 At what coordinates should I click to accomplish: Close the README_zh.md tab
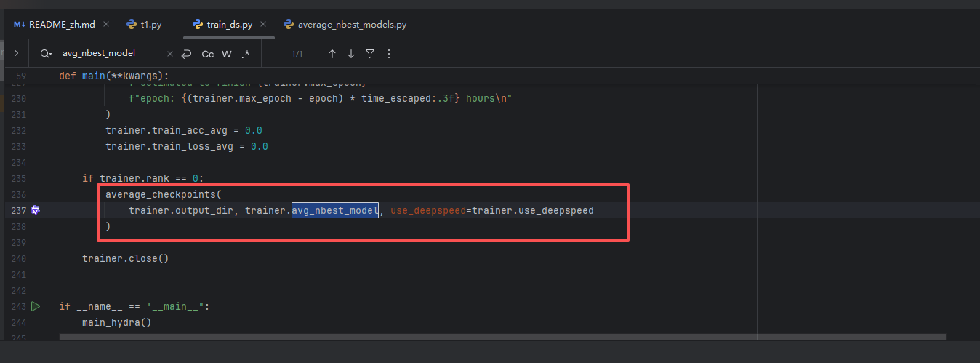pyautogui.click(x=106, y=24)
